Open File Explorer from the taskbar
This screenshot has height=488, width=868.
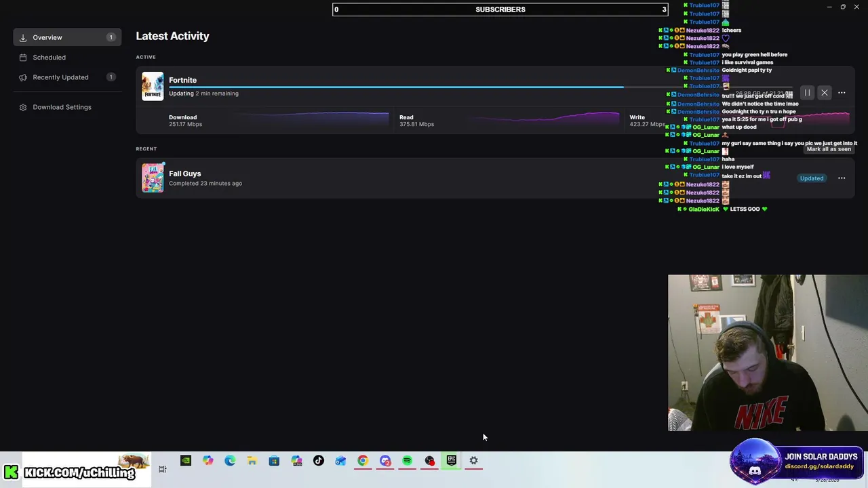pyautogui.click(x=252, y=461)
